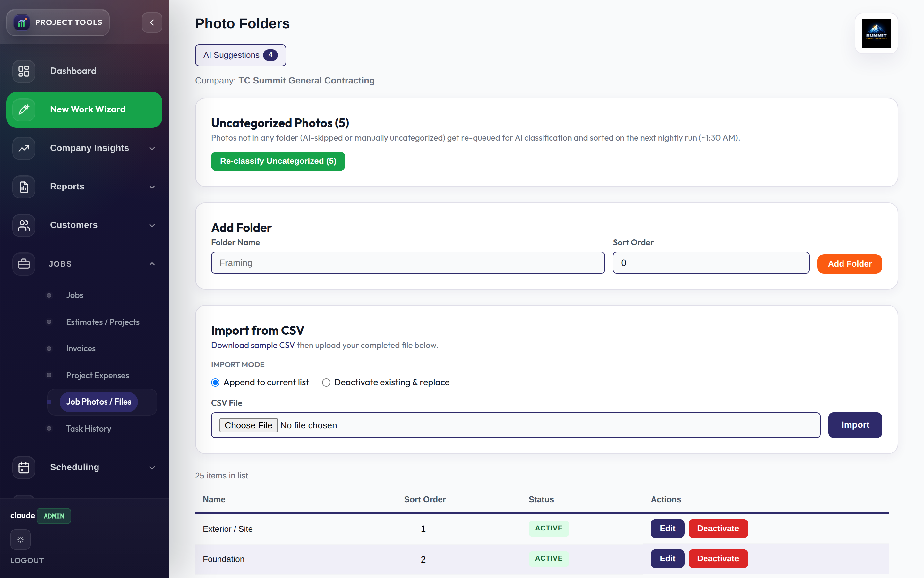Click the Company Insights trend arrow icon
The height and width of the screenshot is (578, 924).
coord(24,148)
